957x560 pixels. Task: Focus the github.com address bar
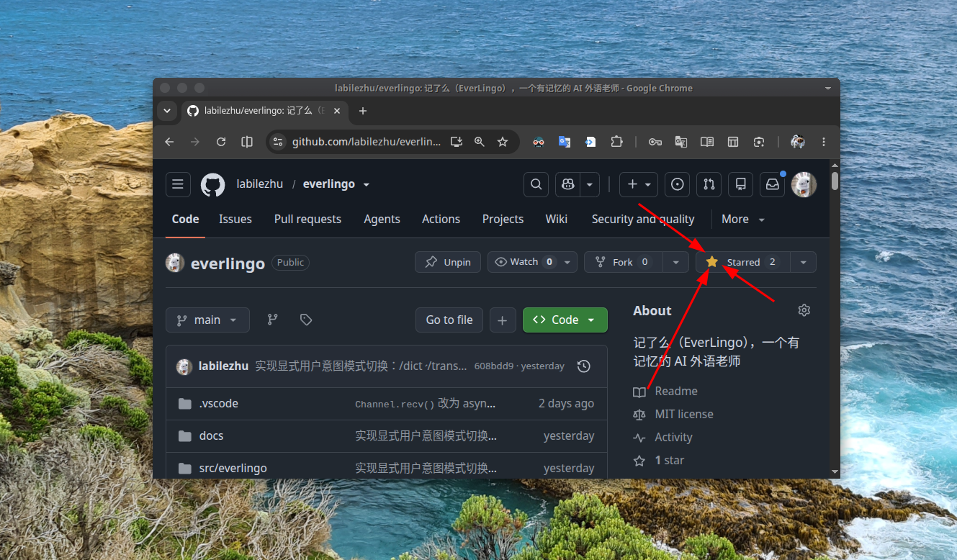coord(366,142)
